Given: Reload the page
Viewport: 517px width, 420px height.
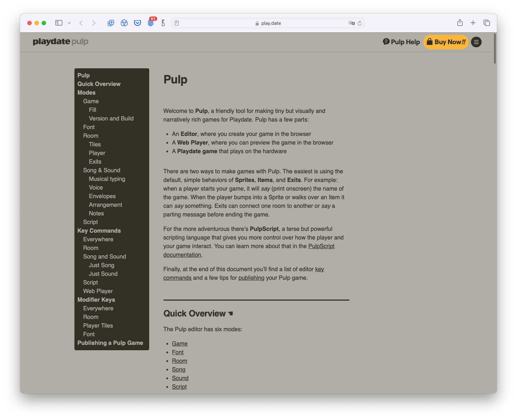Looking at the screenshot, I should pyautogui.click(x=360, y=23).
